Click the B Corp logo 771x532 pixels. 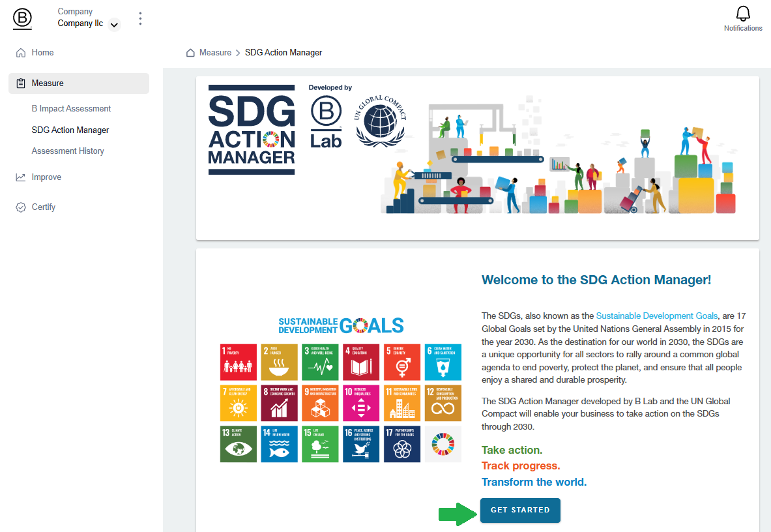(22, 19)
